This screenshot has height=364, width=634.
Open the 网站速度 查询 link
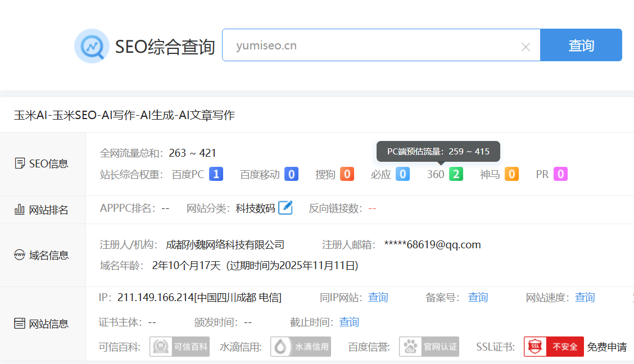pos(585,297)
